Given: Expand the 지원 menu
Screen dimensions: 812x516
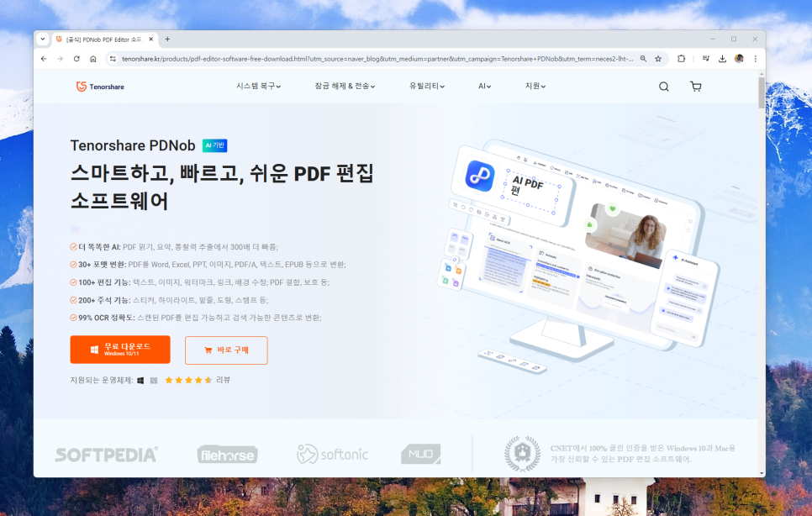Looking at the screenshot, I should [x=535, y=87].
